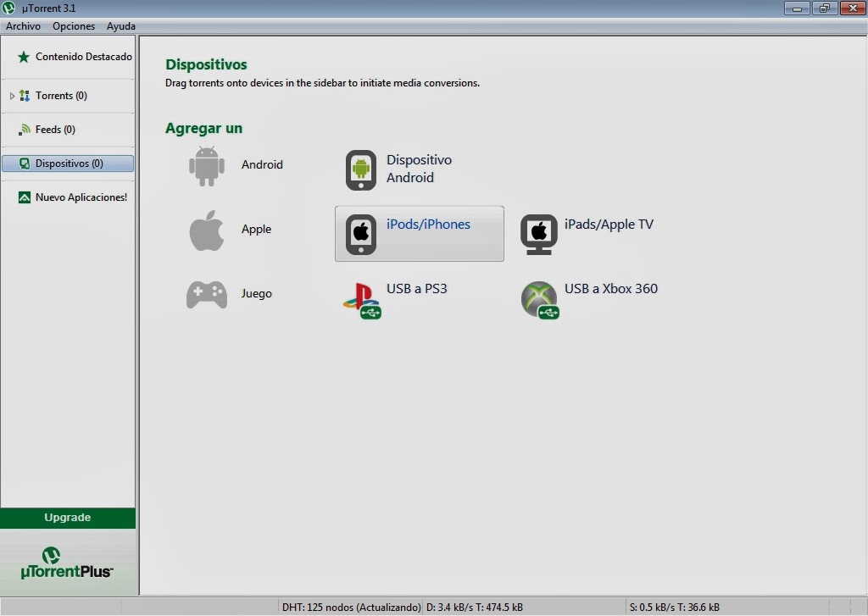Click the Dispositivo Android phone icon
The width and height of the screenshot is (868, 616).
[361, 170]
